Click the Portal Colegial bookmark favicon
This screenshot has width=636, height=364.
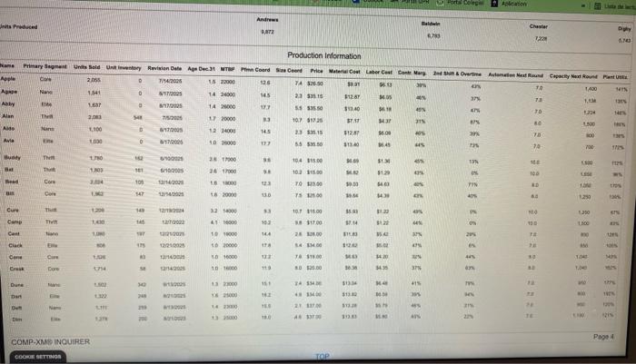[x=440, y=3]
